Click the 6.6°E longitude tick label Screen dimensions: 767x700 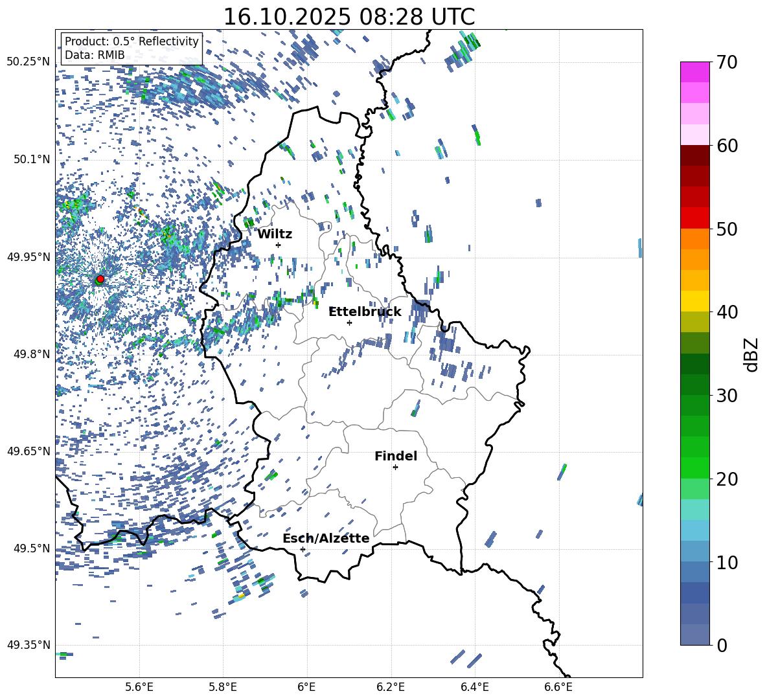coord(558,687)
